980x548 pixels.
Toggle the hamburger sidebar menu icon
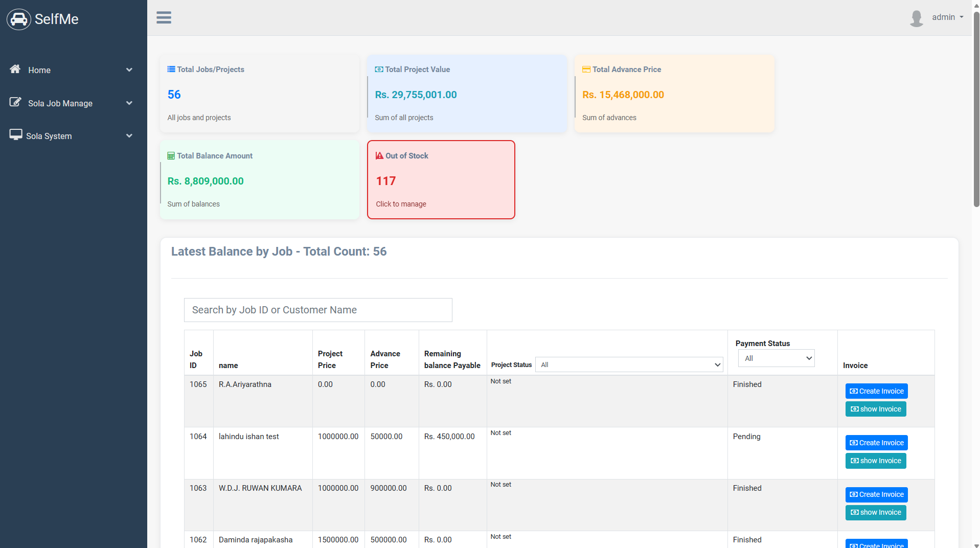click(164, 17)
